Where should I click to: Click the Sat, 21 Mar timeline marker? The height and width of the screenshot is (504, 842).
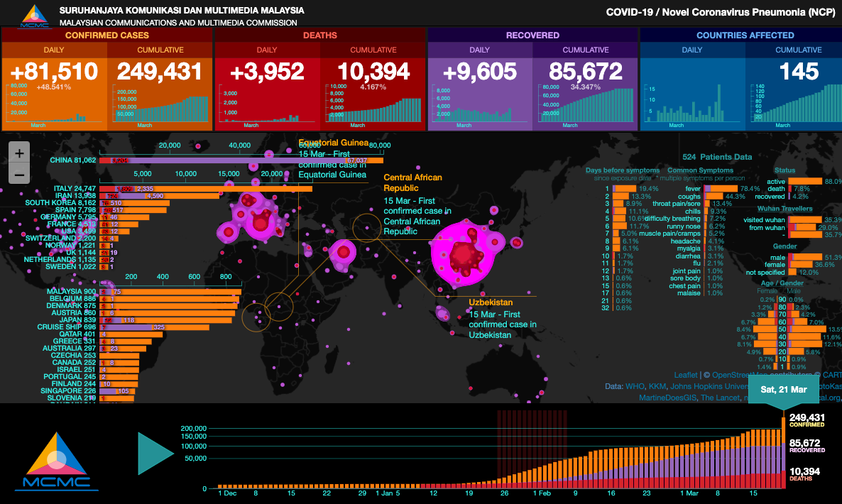point(783,390)
